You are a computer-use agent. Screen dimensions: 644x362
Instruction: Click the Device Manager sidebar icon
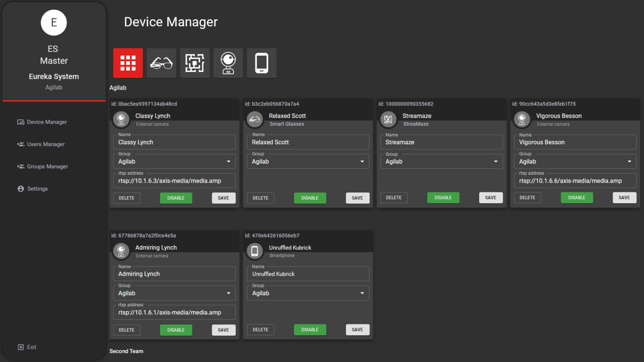21,122
